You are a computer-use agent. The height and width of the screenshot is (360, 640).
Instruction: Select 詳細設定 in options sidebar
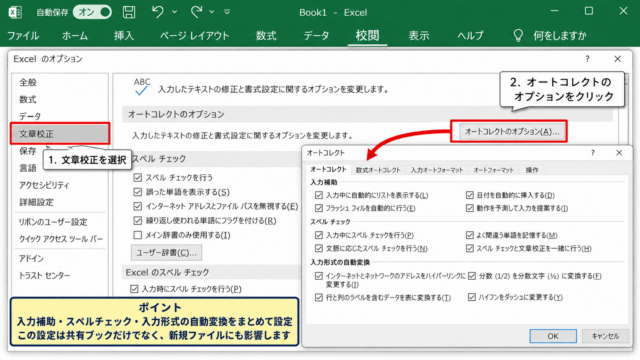[36, 202]
